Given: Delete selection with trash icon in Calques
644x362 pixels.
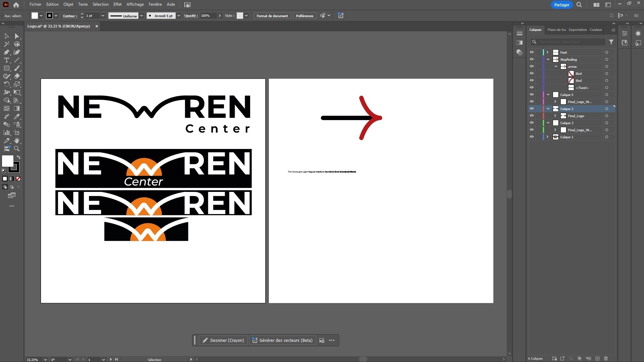Looking at the screenshot, I should click(606, 358).
